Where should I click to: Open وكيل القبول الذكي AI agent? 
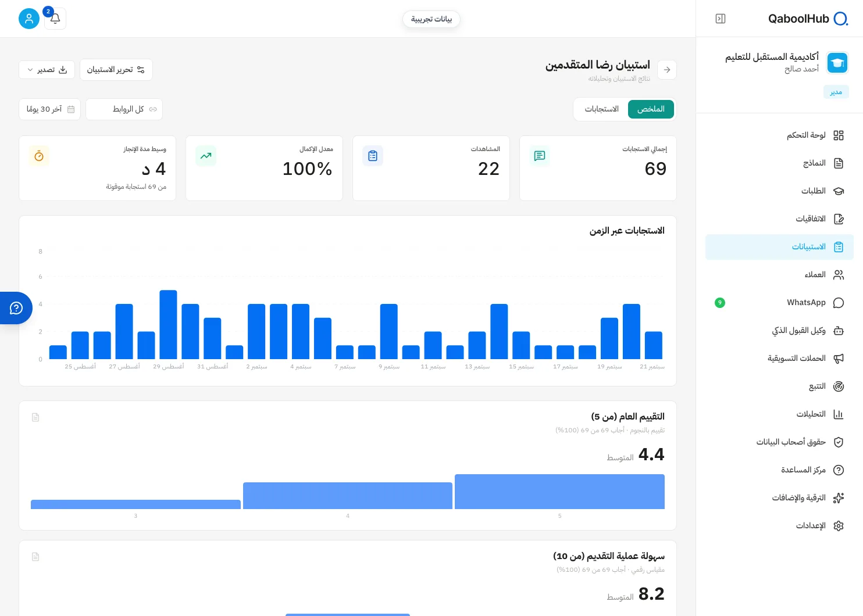[779, 331]
